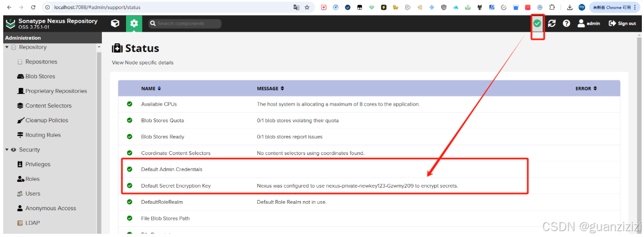The image size is (644, 237).
Task: Open the Administration gear icon
Action: point(134,24)
